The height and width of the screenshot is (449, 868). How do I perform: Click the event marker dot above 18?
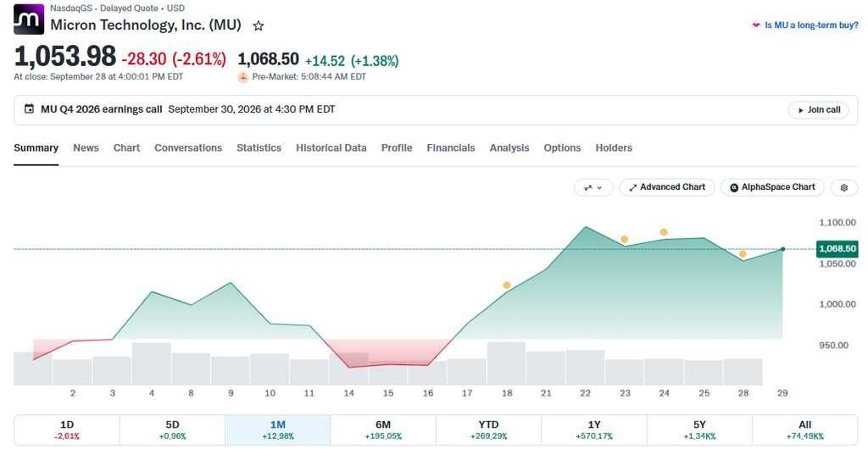507,285
